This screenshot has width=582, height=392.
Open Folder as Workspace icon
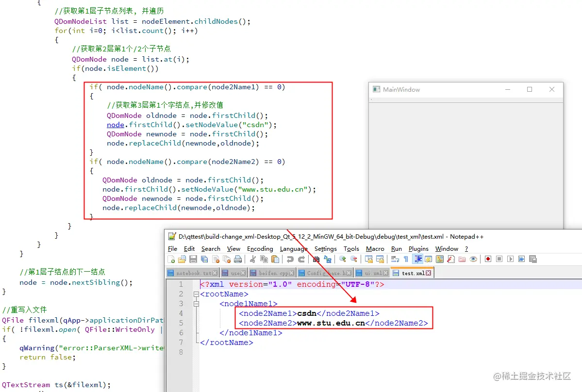tap(462, 259)
